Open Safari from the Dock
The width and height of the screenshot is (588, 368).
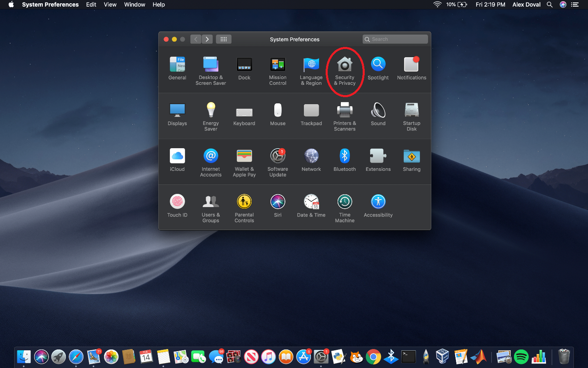click(76, 356)
